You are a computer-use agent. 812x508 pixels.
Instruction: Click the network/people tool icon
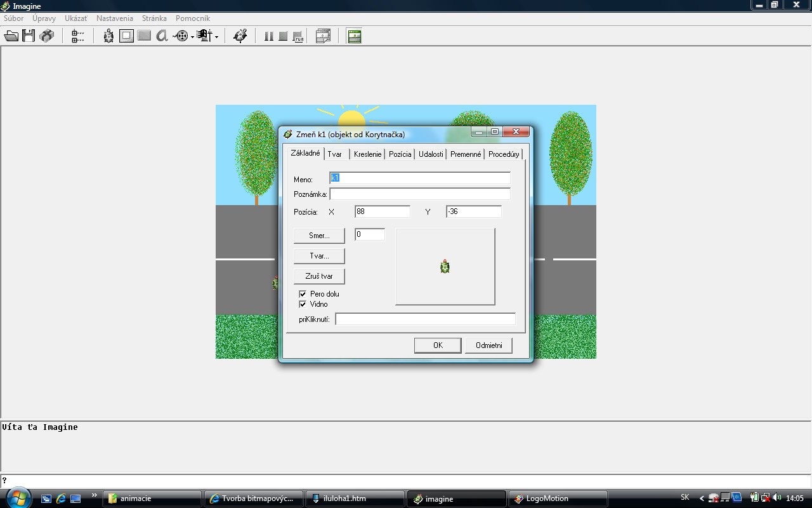204,36
